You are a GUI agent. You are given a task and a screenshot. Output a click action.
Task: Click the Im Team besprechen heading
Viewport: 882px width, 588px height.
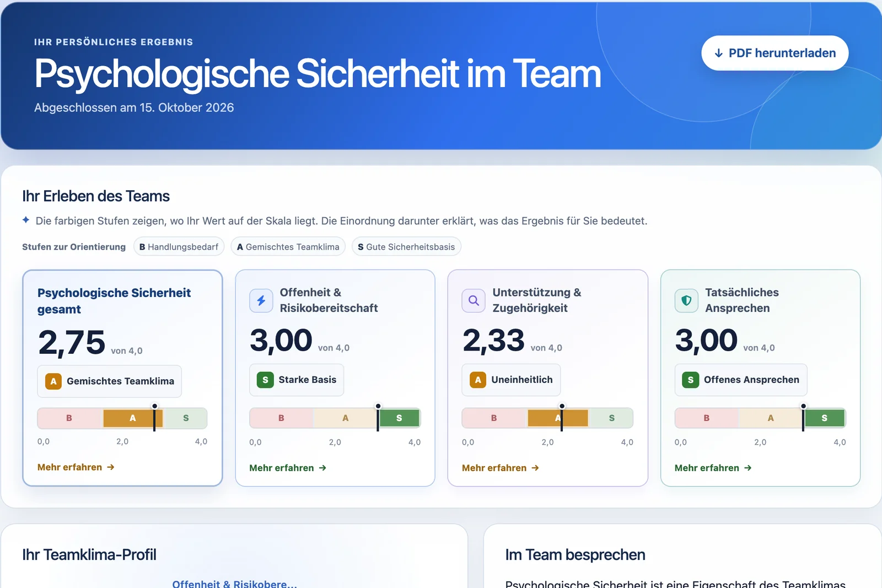(x=575, y=554)
